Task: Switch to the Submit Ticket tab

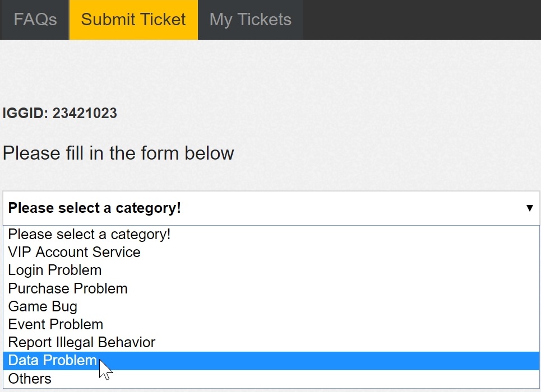Action: coord(133,19)
